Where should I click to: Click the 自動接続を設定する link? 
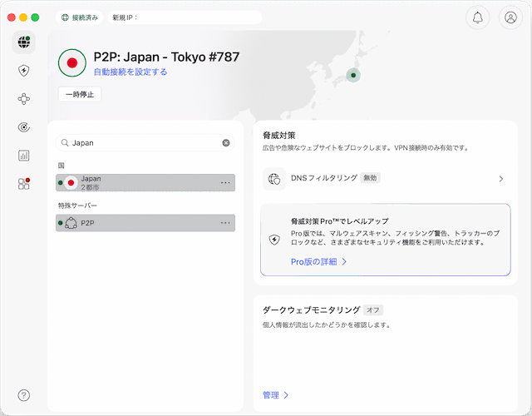pyautogui.click(x=131, y=72)
